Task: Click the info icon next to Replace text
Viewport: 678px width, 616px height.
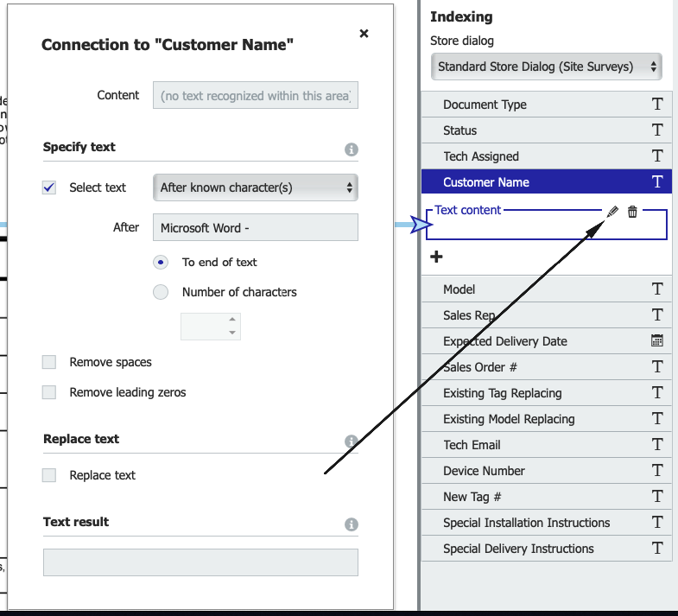Action: tap(352, 441)
